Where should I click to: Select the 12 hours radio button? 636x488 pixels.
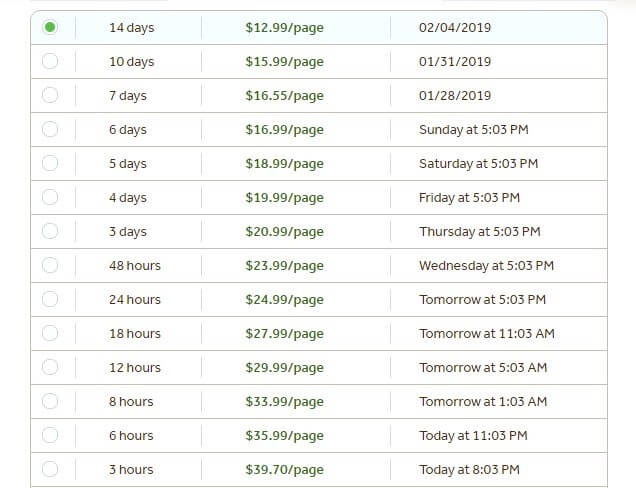(50, 367)
